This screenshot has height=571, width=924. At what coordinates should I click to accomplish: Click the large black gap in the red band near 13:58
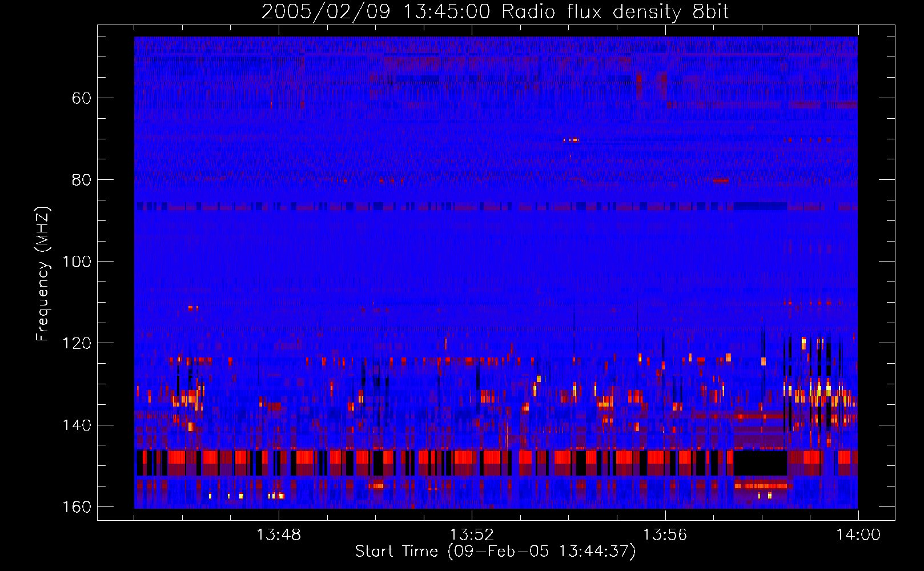[760, 463]
